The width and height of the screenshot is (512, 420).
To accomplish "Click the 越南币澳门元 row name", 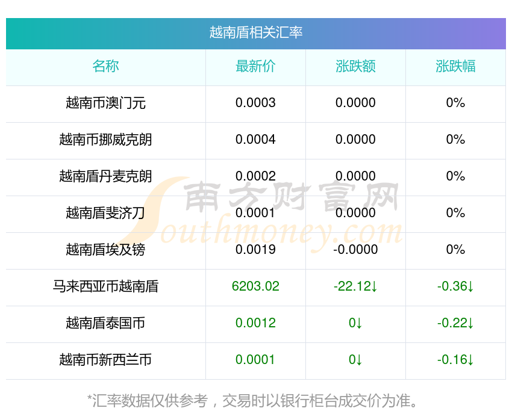I will (x=105, y=103).
